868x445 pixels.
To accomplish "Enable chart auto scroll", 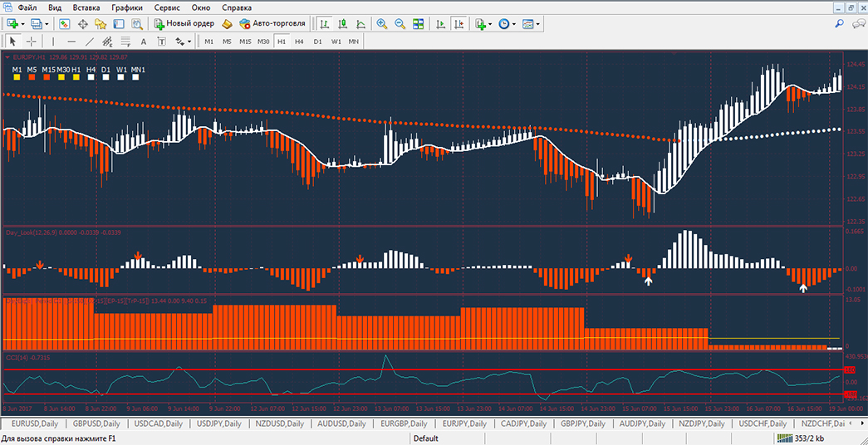I will [440, 24].
